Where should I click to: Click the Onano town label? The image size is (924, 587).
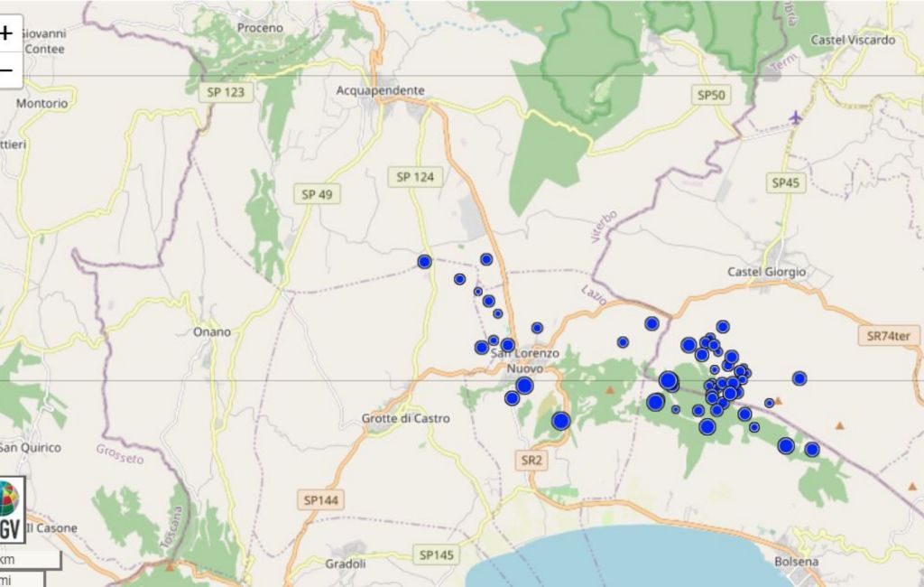211,331
